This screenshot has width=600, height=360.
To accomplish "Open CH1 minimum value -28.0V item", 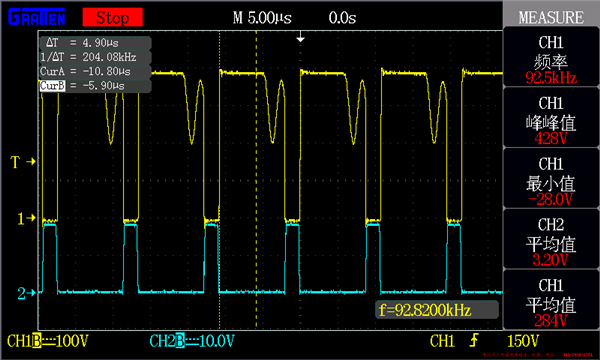I will [x=551, y=179].
